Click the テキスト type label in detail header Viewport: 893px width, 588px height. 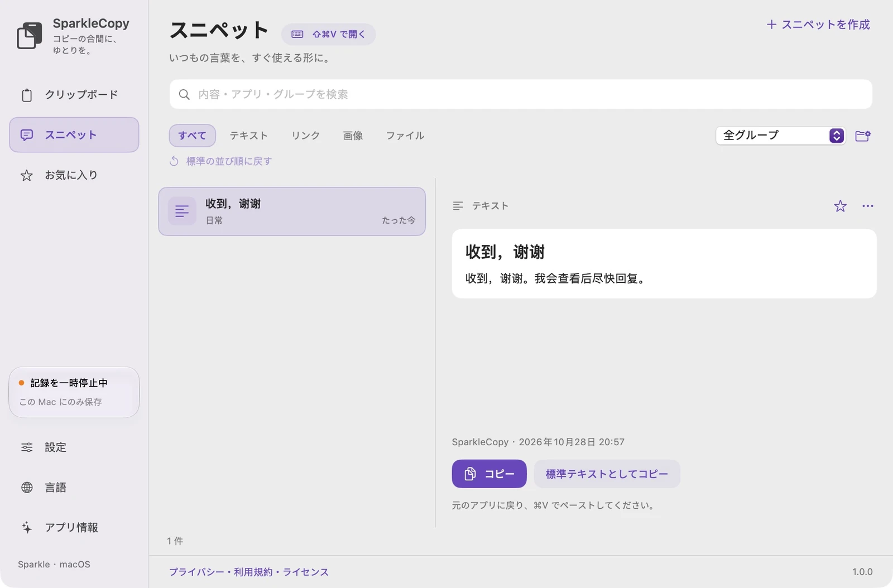coord(490,206)
